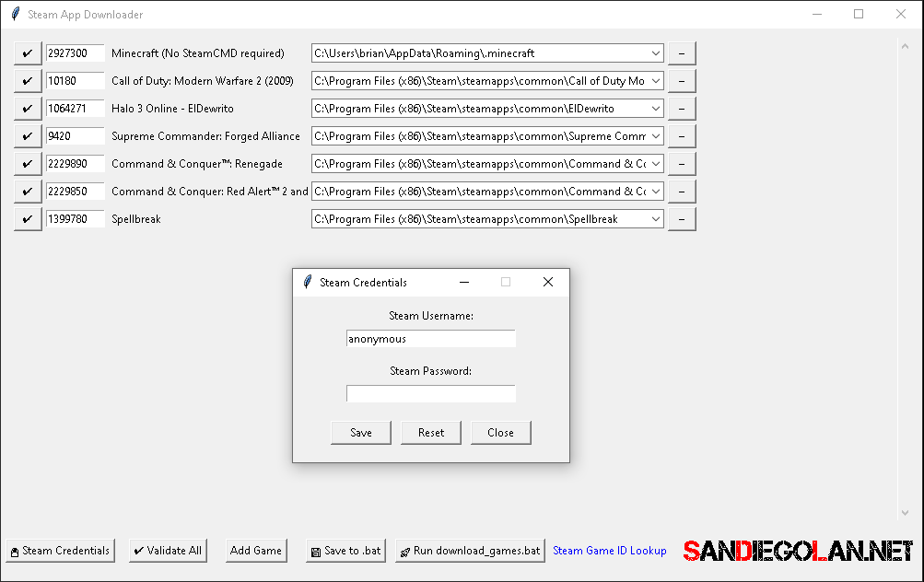Save the Steam credentials in the dialog

coord(361,433)
